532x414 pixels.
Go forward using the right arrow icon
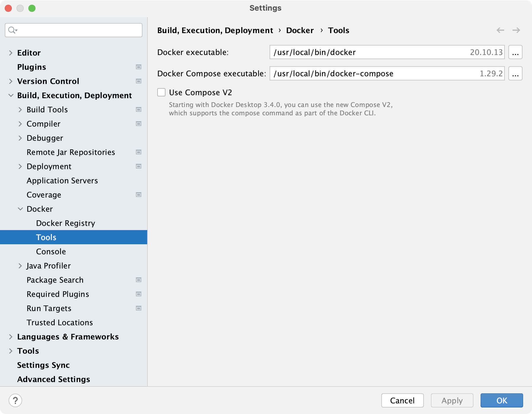tap(516, 30)
